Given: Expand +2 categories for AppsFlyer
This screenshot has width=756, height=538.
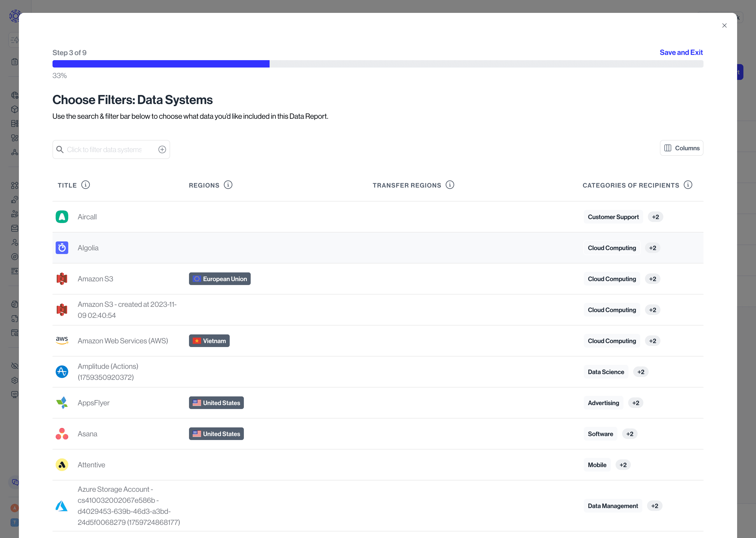Looking at the screenshot, I should pyautogui.click(x=636, y=403).
